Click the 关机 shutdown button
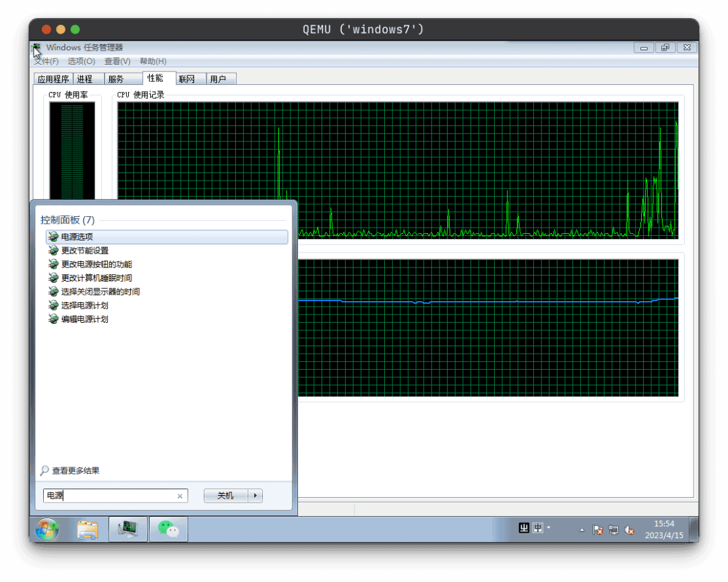The width and height of the screenshot is (728, 582). 226,496
